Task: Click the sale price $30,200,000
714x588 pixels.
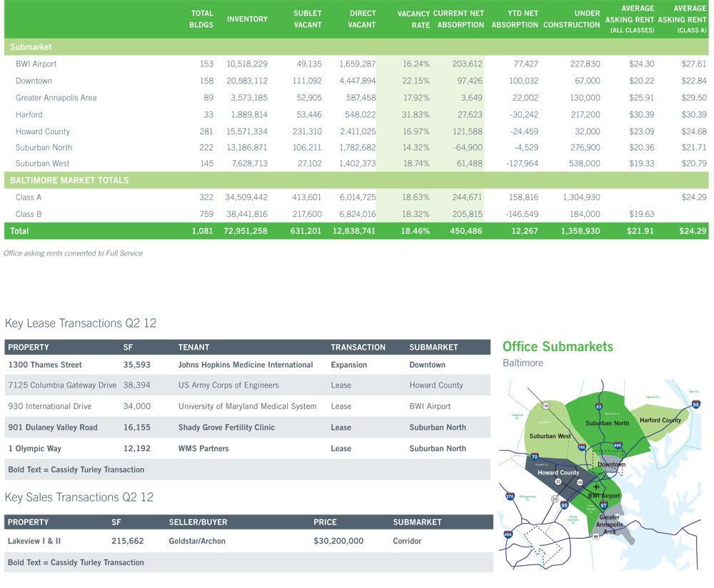Action: click(338, 541)
